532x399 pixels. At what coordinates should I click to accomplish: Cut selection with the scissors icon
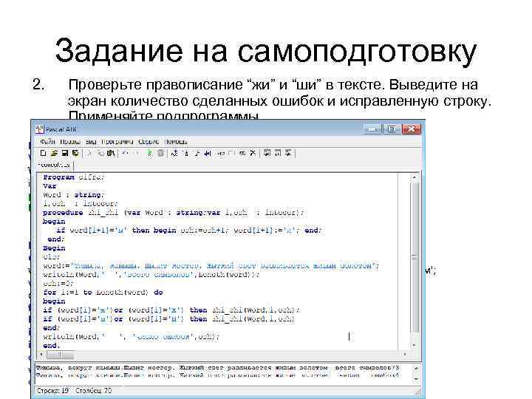click(89, 154)
